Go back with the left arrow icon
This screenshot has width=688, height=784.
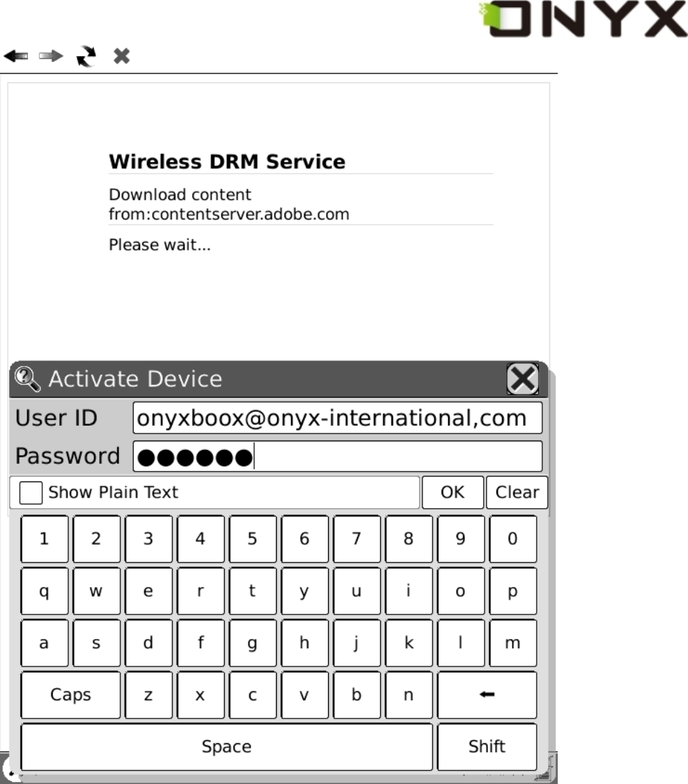coord(16,56)
